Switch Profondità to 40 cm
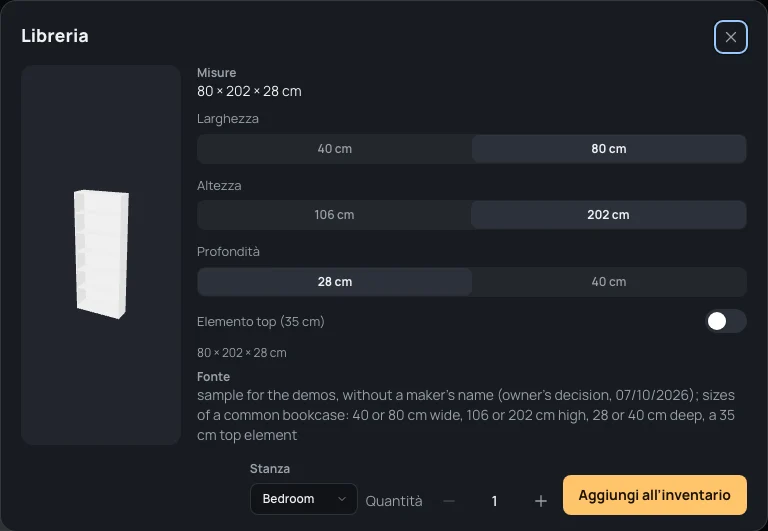 (x=609, y=282)
